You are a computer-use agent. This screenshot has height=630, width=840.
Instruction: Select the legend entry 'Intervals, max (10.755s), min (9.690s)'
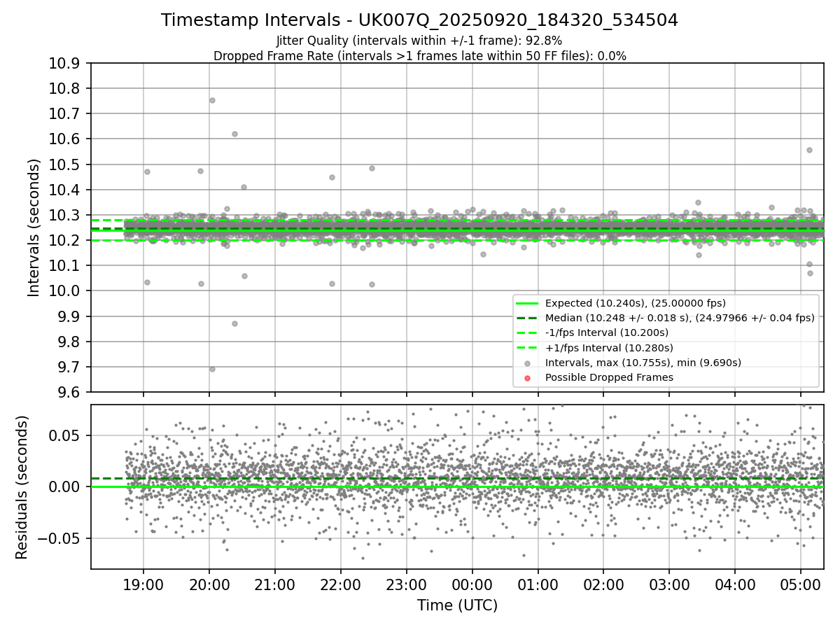pyautogui.click(x=643, y=363)
